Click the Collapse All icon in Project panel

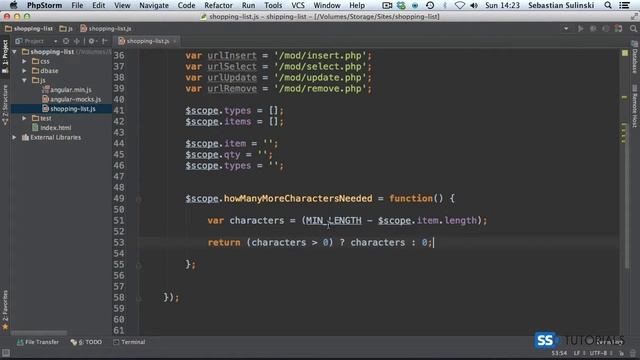(76, 41)
